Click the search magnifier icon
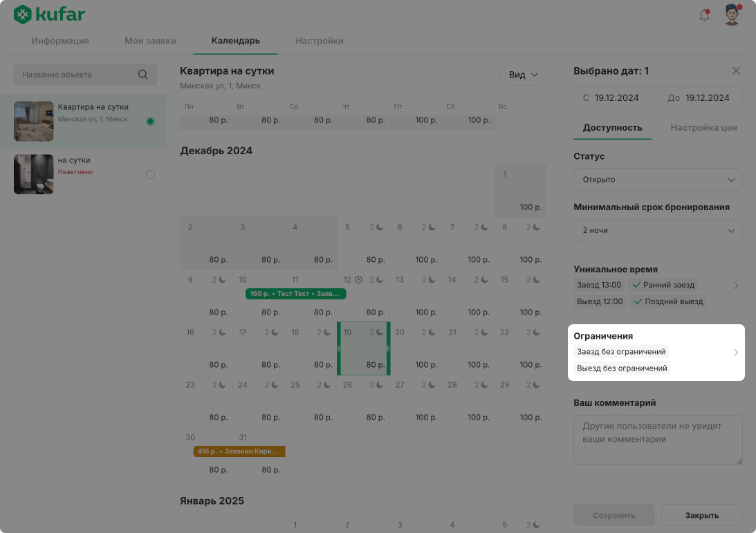 coord(142,74)
